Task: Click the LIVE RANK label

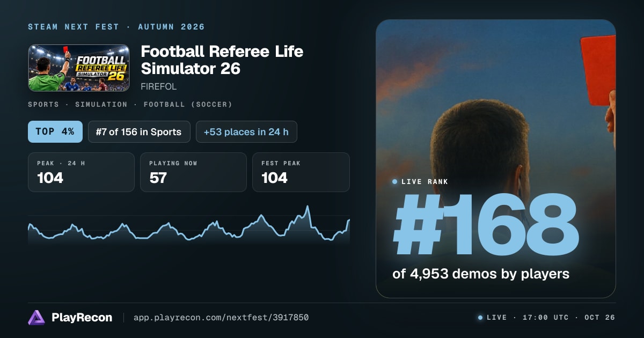Action: pos(425,182)
